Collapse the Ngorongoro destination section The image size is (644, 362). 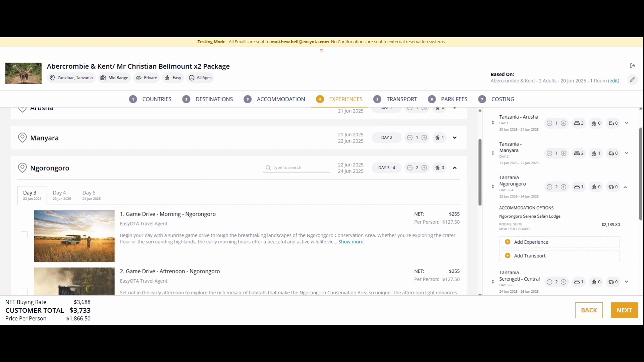pyautogui.click(x=455, y=168)
